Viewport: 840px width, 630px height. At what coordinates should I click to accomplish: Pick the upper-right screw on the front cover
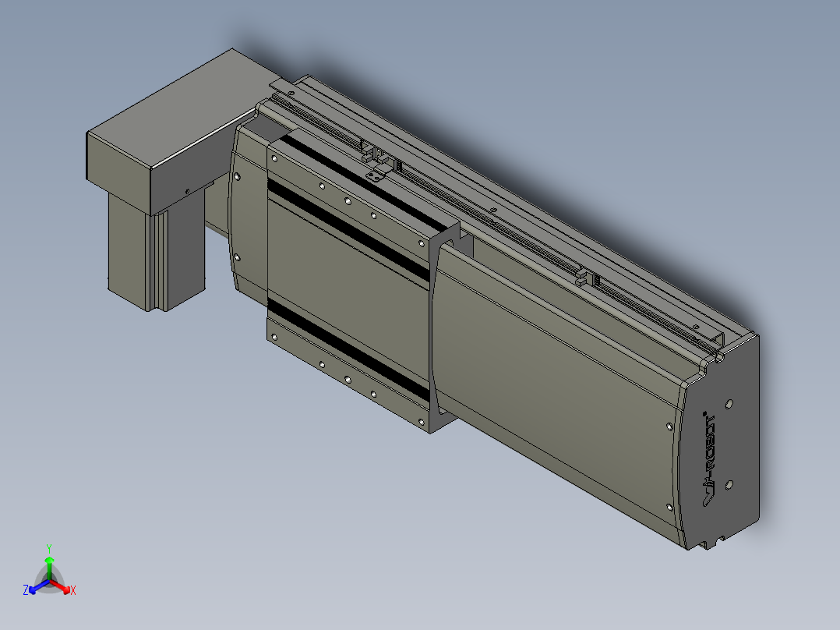[670, 426]
